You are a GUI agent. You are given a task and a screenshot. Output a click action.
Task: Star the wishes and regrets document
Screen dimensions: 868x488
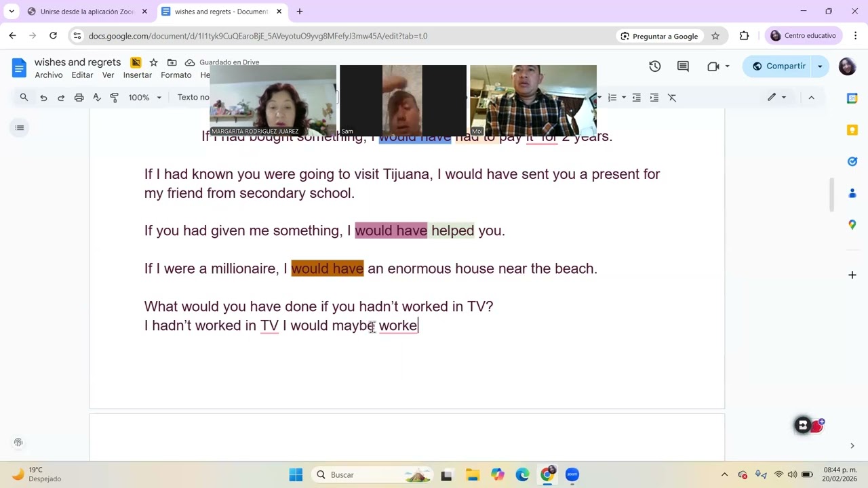[153, 62]
